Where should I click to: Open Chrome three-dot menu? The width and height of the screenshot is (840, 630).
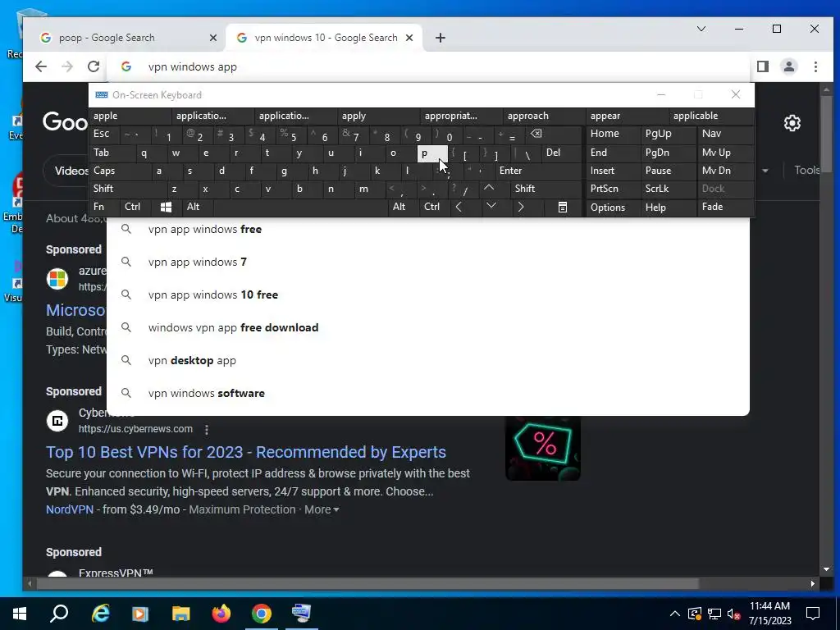[815, 66]
